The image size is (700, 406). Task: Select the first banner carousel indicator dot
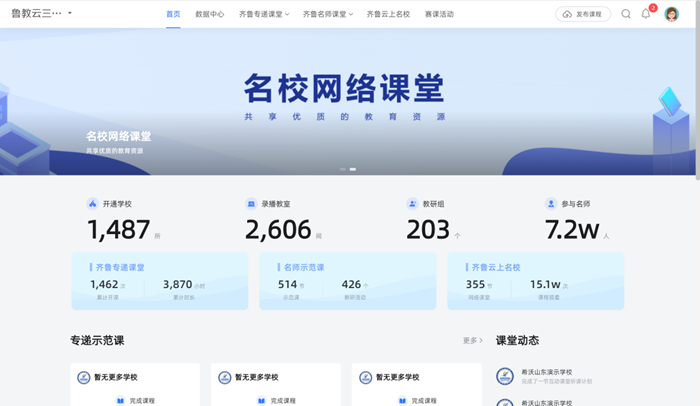coord(343,169)
